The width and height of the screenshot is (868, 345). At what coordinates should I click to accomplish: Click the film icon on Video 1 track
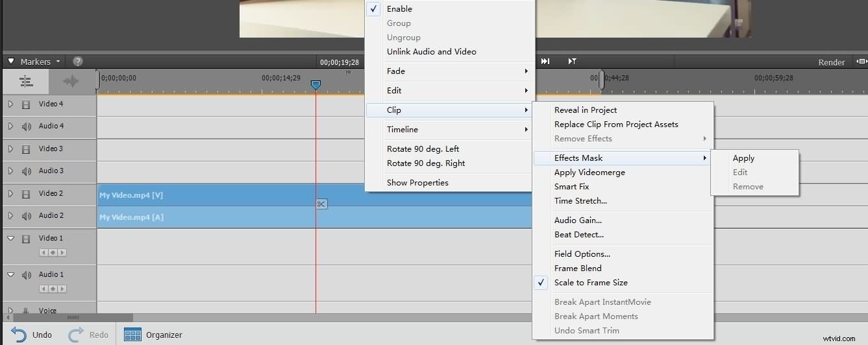click(27, 239)
